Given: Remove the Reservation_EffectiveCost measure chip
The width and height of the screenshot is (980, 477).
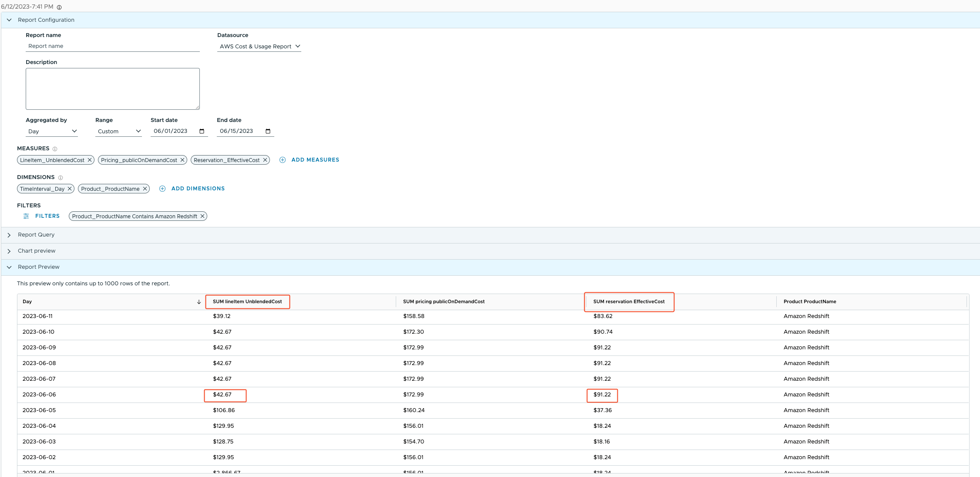Looking at the screenshot, I should tap(265, 160).
